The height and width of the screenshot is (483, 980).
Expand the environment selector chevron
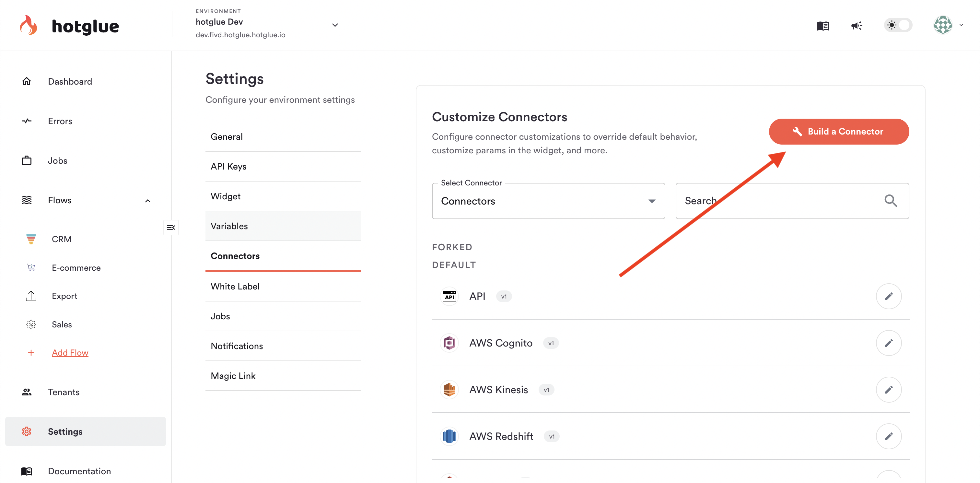[x=335, y=25]
